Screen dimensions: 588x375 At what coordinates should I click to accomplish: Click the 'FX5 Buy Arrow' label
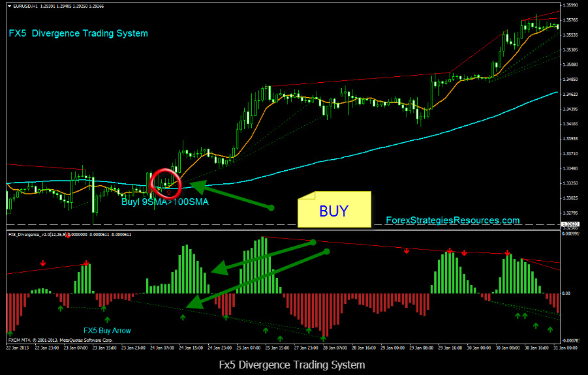107,331
